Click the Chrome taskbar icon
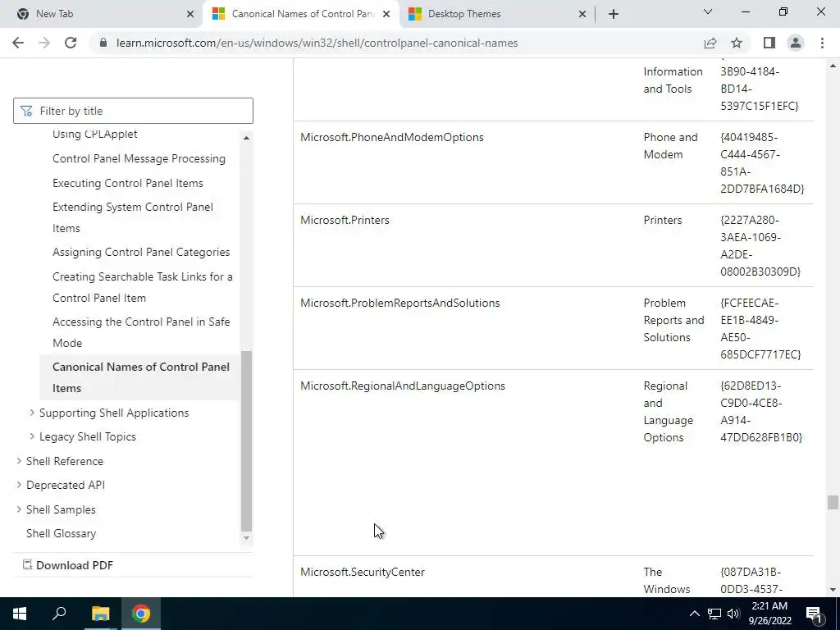 [x=141, y=614]
